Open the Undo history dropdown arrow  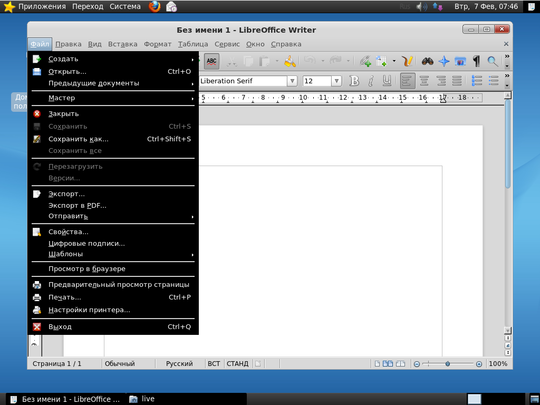[323, 61]
